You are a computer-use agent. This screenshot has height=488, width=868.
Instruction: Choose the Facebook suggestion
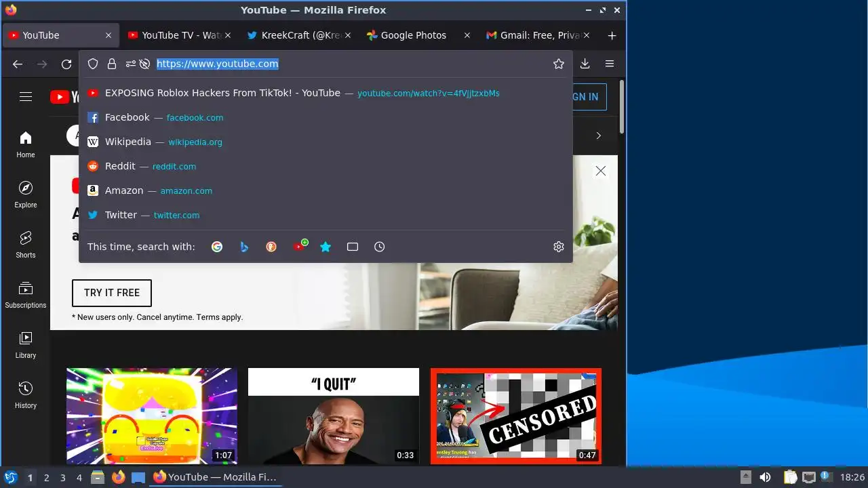pyautogui.click(x=325, y=117)
